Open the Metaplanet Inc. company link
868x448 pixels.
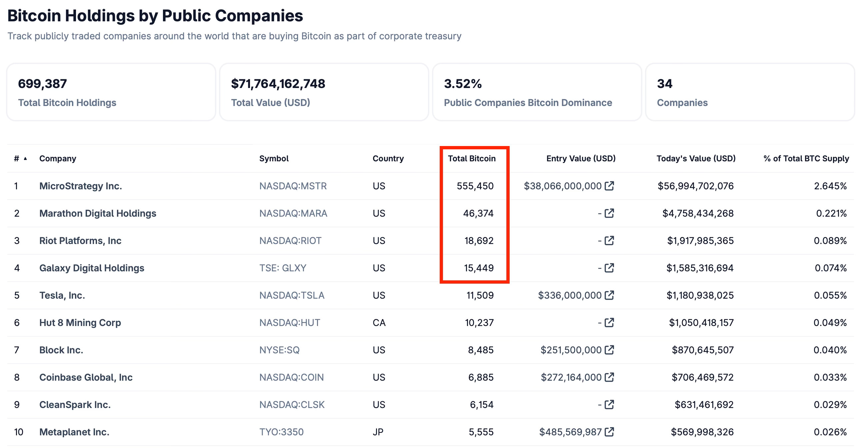[x=74, y=432]
